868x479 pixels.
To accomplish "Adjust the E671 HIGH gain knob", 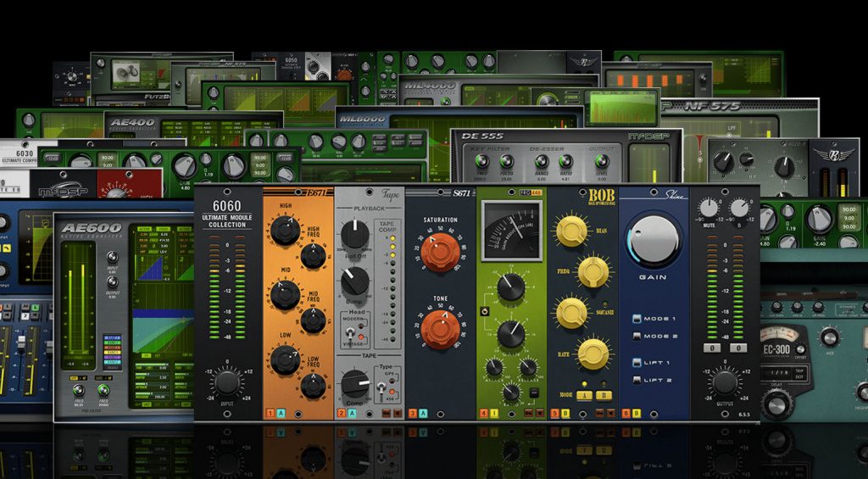I will coord(285,231).
